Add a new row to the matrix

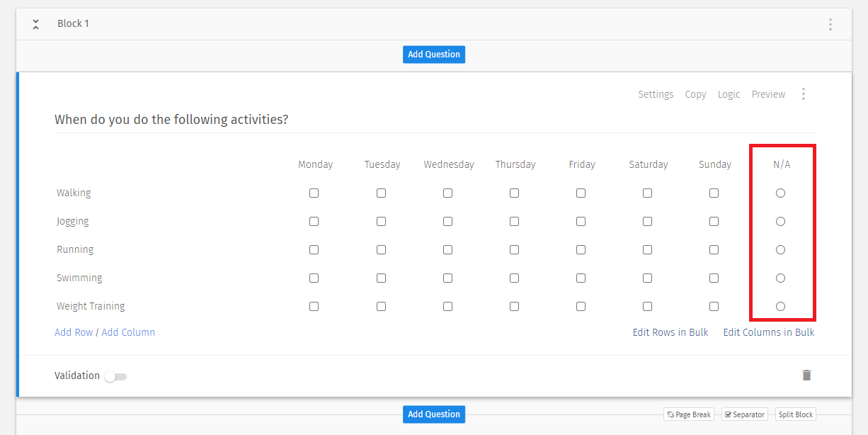tap(73, 332)
